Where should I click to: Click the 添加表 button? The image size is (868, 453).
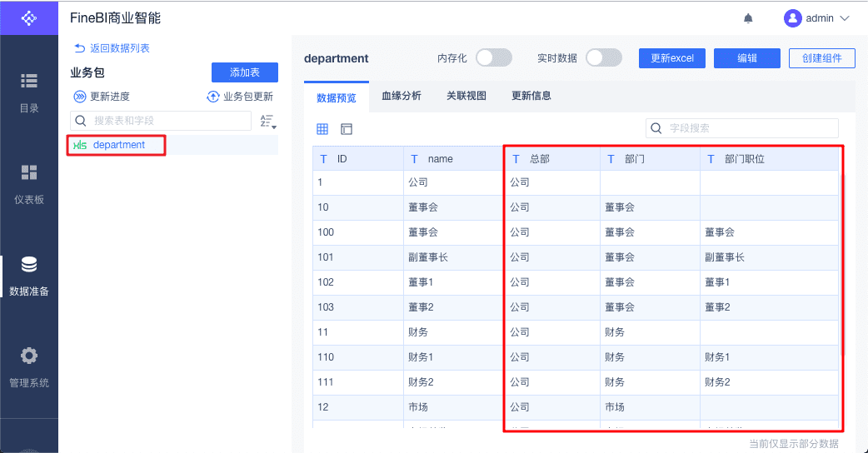244,72
